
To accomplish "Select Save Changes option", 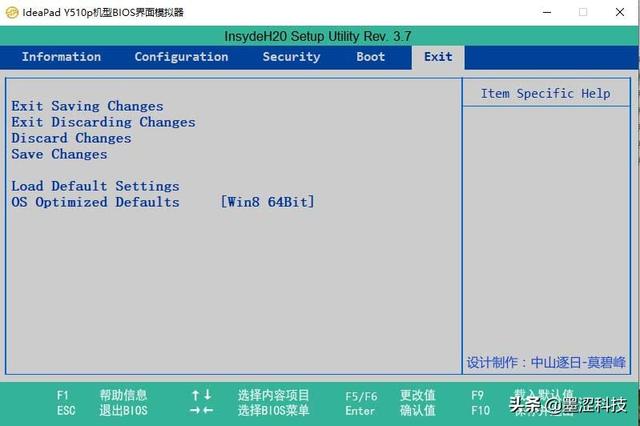I will coord(60,154).
